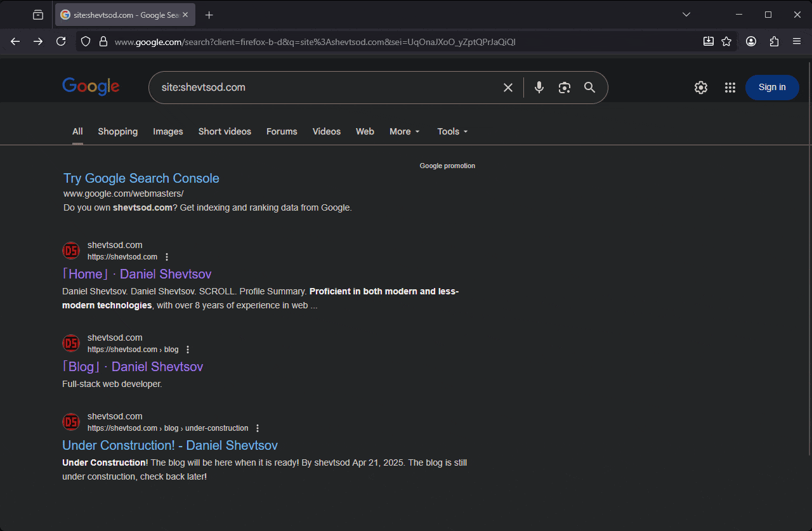Open the Extensions puzzle icon
Image resolution: width=812 pixels, height=531 pixels.
click(774, 41)
